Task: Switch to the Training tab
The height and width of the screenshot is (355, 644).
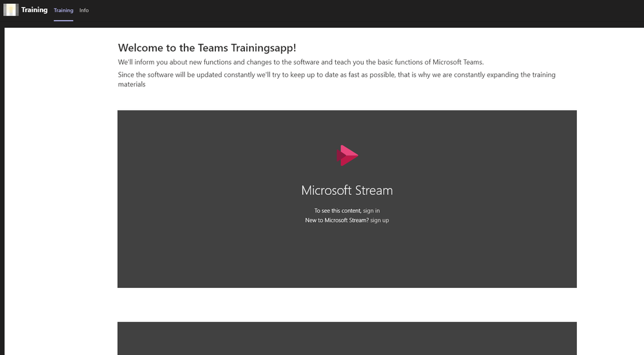Action: click(x=63, y=10)
